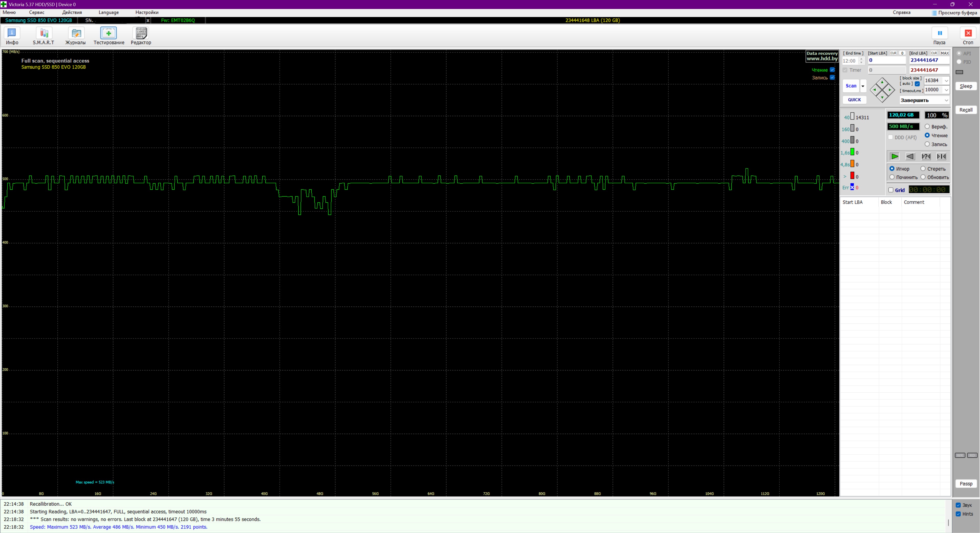This screenshot has width=980, height=533.
Task: Toggle the Grid checkbox
Action: point(891,190)
